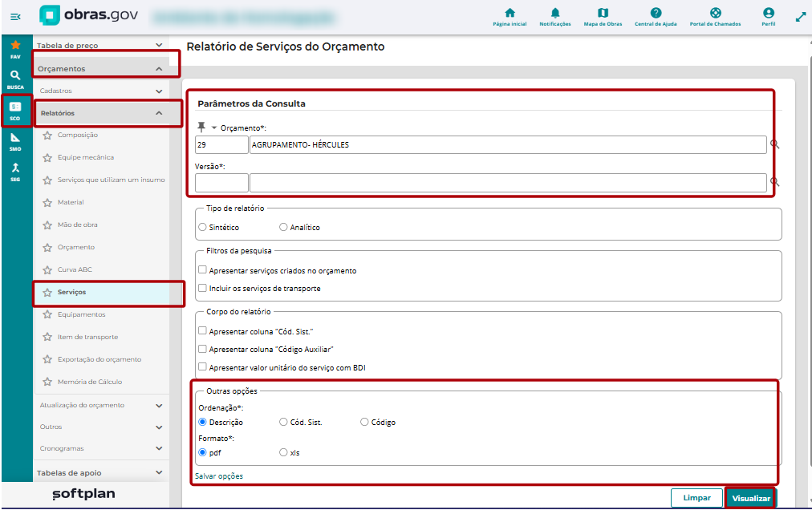Favorite the Serviços report star
Viewport: 812px width, 510px height.
click(47, 292)
